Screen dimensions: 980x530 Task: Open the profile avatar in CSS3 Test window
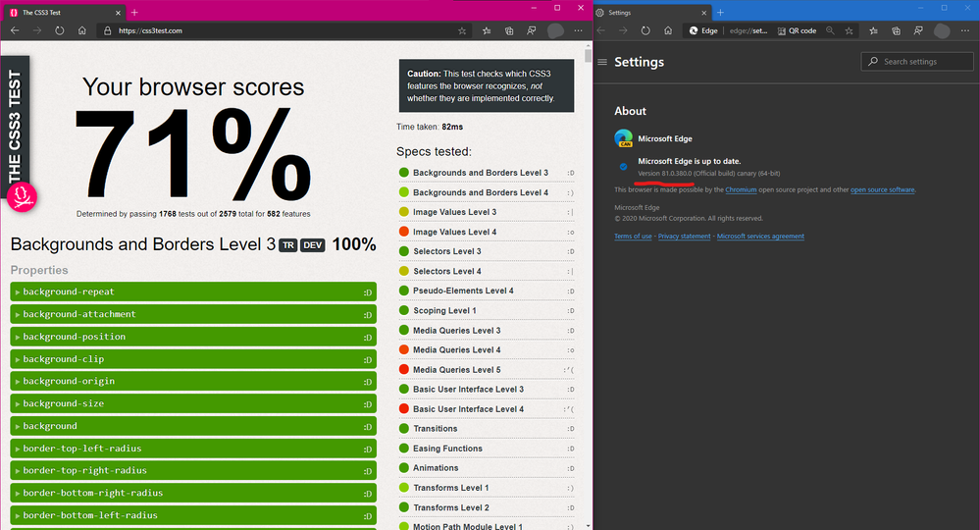pos(555,30)
